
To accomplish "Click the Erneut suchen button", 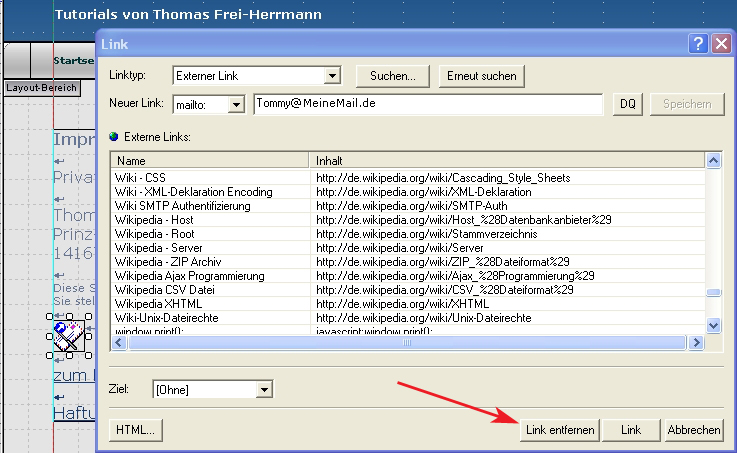I will [481, 76].
